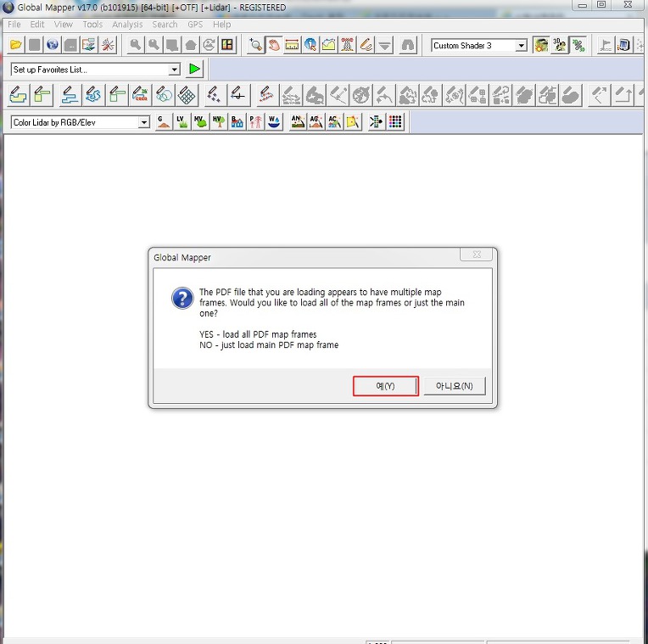Create new area feature tool
This screenshot has width=648, height=644.
click(18, 95)
